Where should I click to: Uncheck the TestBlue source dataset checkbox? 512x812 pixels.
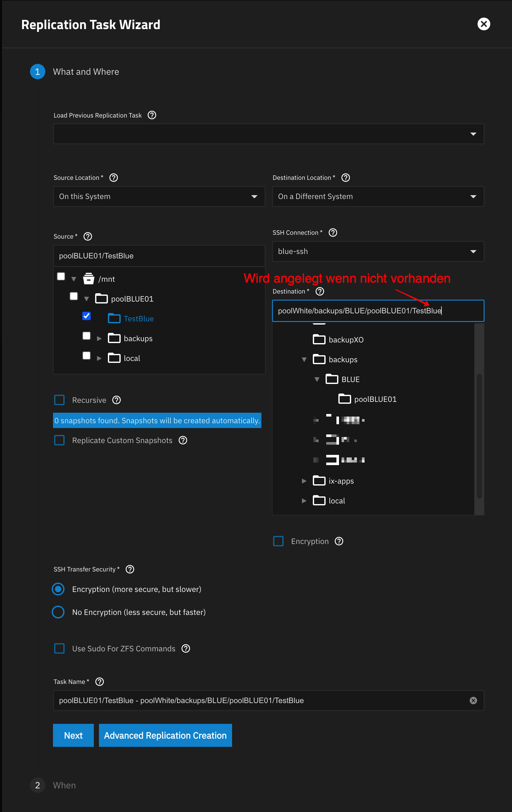[87, 316]
